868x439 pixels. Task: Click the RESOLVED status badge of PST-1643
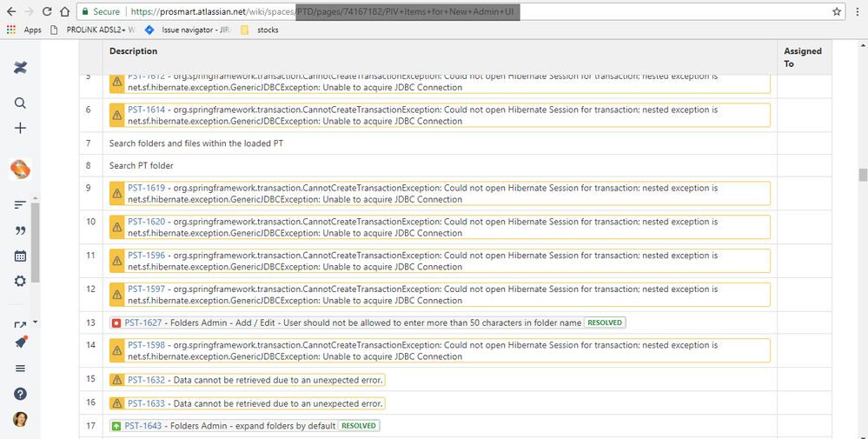tap(359, 426)
